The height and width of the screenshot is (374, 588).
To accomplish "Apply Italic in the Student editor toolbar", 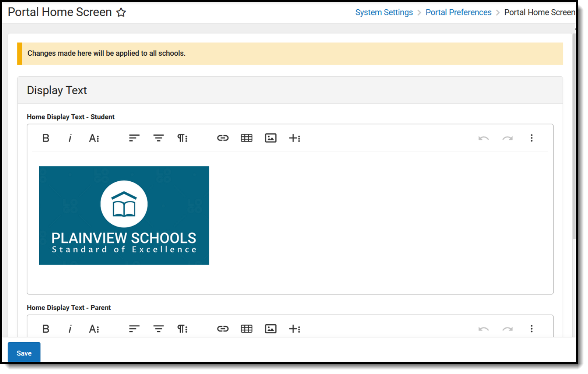I will point(70,138).
